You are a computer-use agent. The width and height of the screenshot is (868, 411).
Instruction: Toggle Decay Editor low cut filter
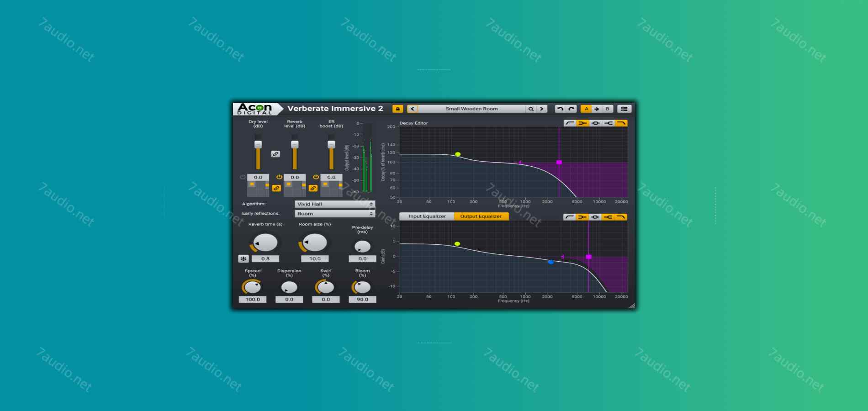(570, 123)
